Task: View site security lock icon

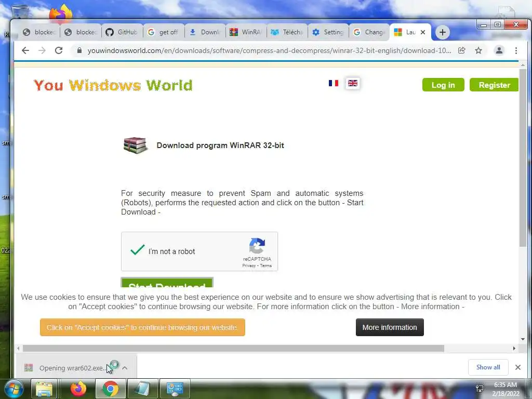Action: coord(79,50)
